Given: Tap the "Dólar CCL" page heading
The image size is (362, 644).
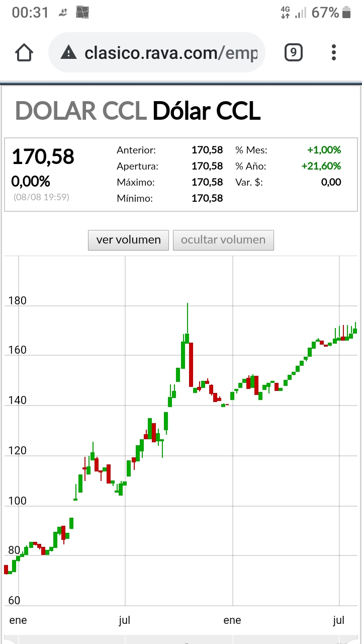Looking at the screenshot, I should coord(206,111).
